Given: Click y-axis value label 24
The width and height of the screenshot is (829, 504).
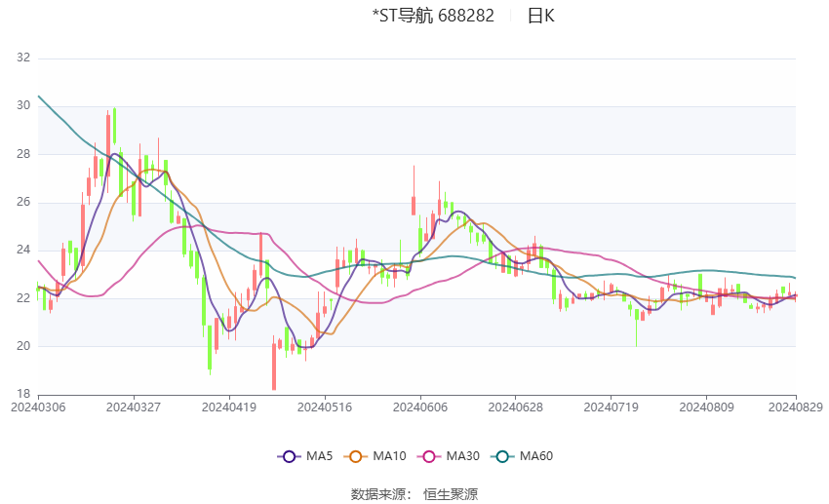Looking at the screenshot, I should pos(23,250).
